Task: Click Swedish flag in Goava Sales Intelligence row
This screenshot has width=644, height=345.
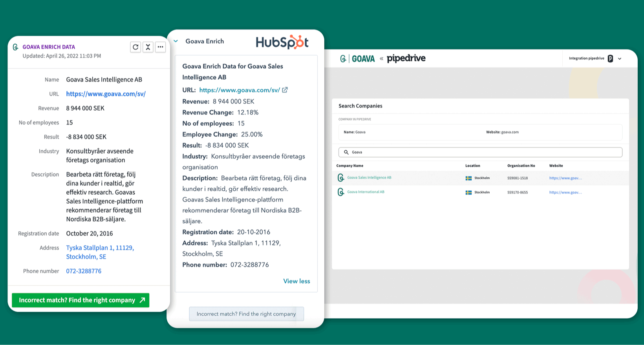Action: pos(468,178)
